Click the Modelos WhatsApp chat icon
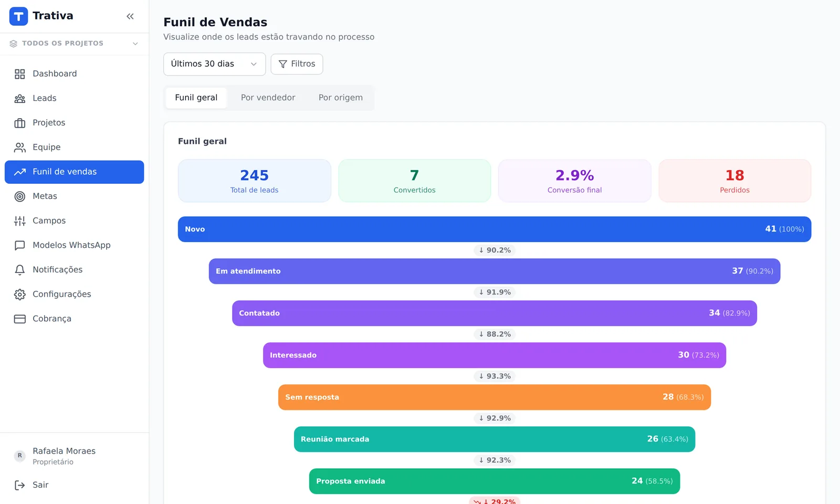The image size is (840, 504). click(20, 245)
